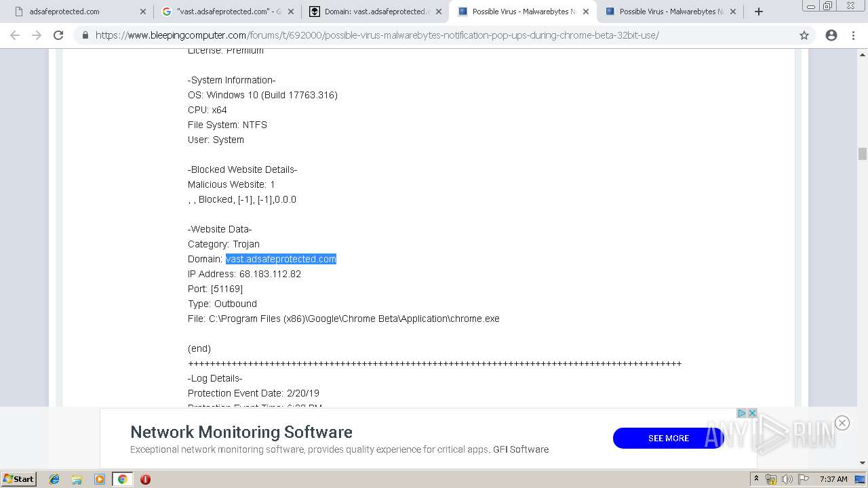Open the red security app taskbar icon

[x=145, y=479]
